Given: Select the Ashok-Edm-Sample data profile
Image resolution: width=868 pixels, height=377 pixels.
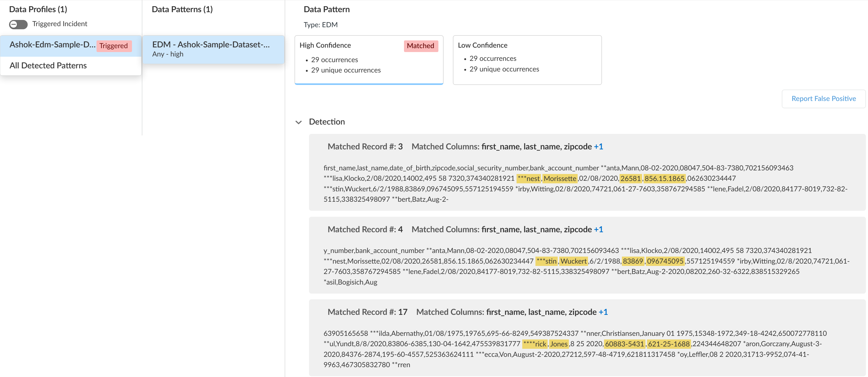Looking at the screenshot, I should click(52, 45).
